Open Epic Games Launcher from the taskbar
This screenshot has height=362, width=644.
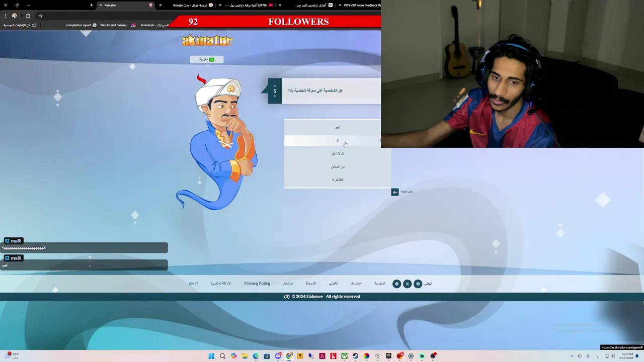pyautogui.click(x=388, y=356)
